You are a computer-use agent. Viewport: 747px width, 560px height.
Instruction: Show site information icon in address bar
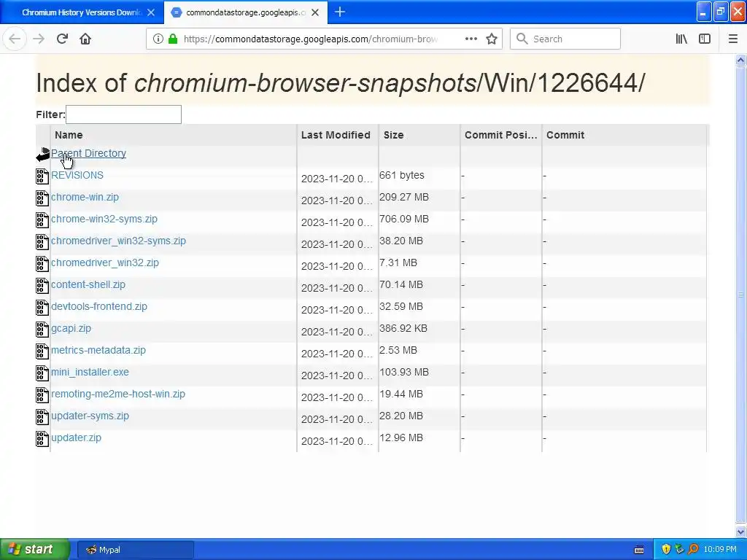(x=158, y=39)
